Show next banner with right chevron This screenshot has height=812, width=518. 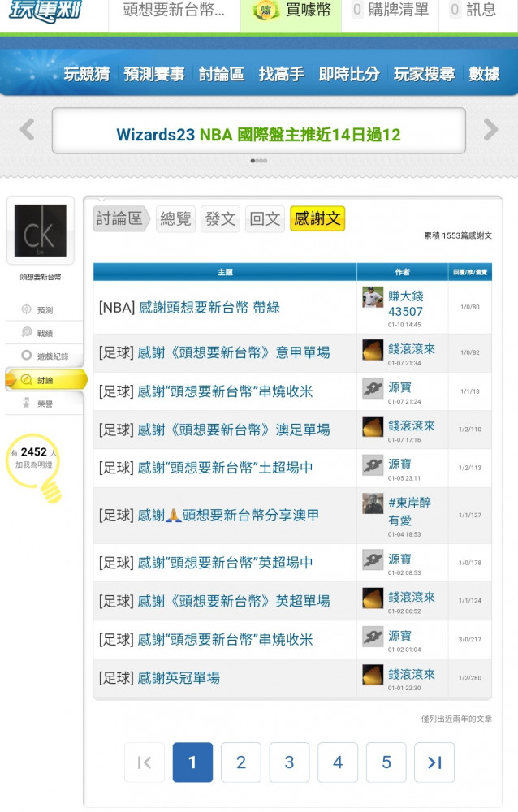[490, 129]
